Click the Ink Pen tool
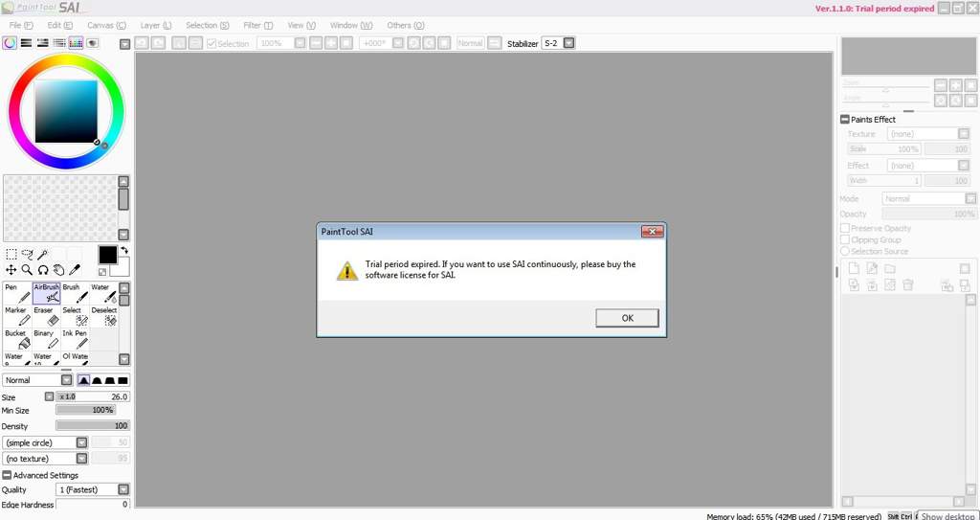Screen dimensions: 980x520 tap(76, 339)
